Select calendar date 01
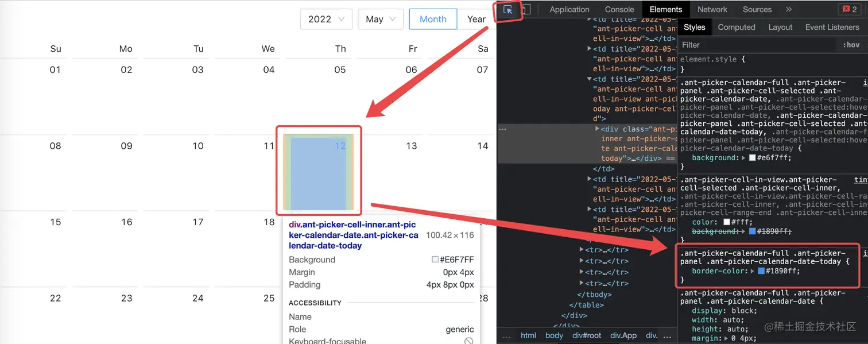This screenshot has height=344, width=868. [55, 70]
